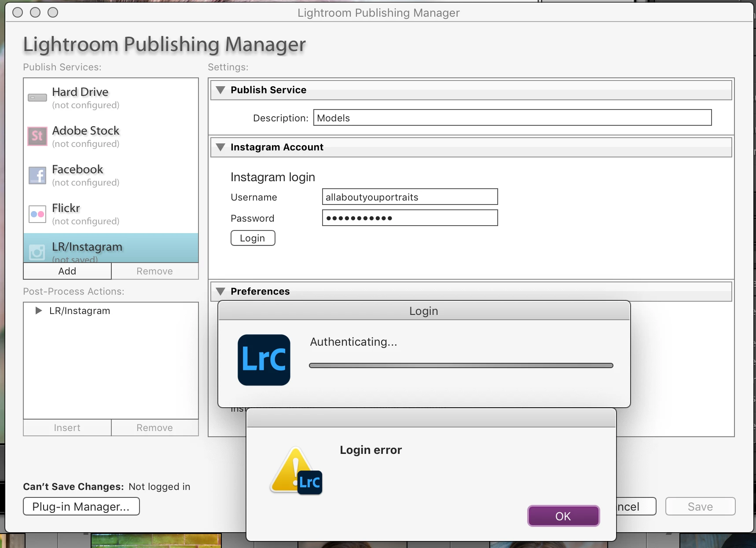Click the warning icon in Login error dialog
This screenshot has width=756, height=548.
tap(296, 471)
